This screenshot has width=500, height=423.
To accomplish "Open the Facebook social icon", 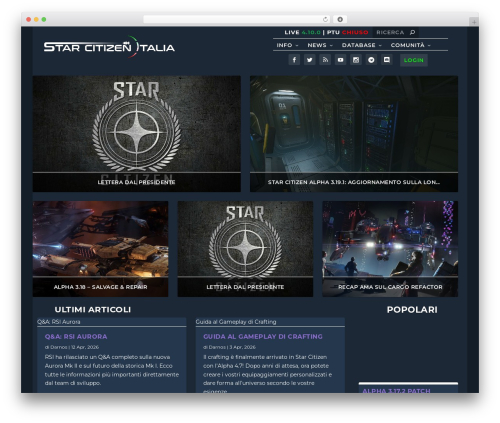I will coord(294,60).
